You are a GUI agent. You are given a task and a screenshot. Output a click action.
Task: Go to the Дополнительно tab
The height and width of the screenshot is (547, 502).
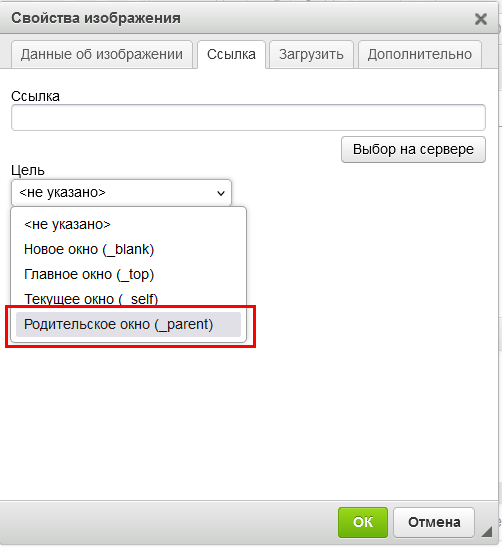click(x=420, y=54)
